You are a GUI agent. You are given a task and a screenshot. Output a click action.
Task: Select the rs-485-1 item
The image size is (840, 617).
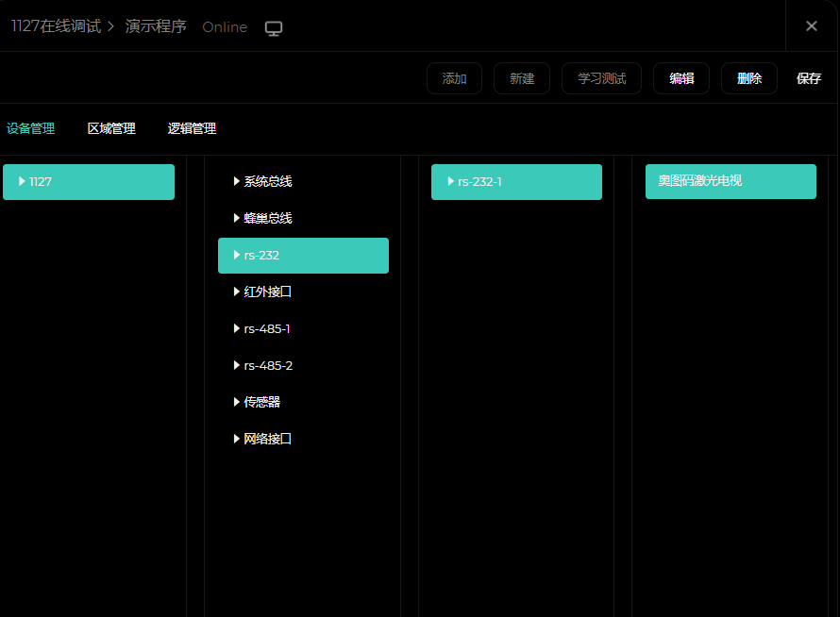(x=303, y=328)
